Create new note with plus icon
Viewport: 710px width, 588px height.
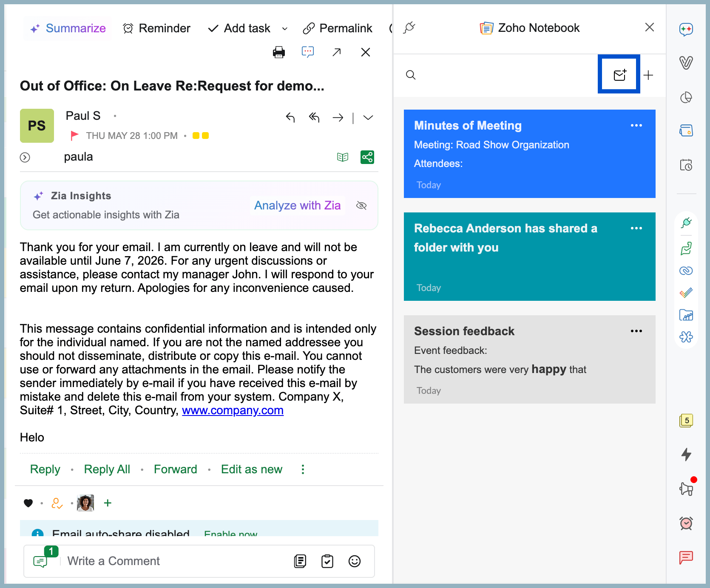click(648, 75)
